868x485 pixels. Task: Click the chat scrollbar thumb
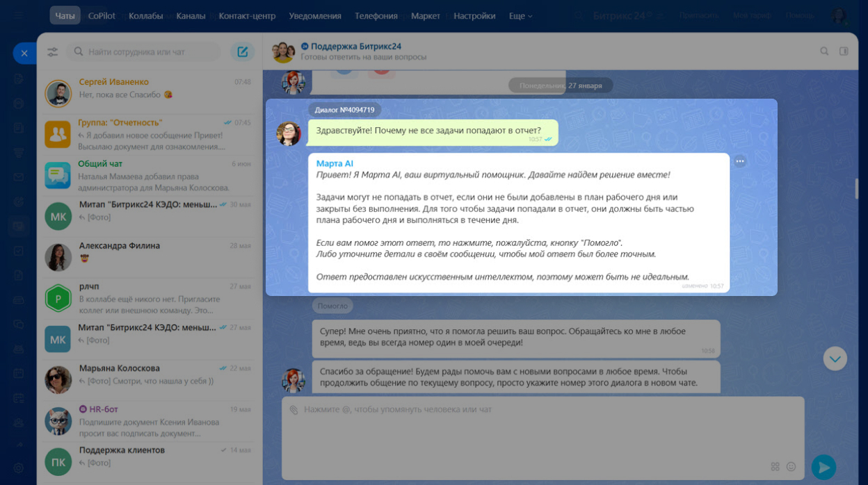(x=856, y=188)
